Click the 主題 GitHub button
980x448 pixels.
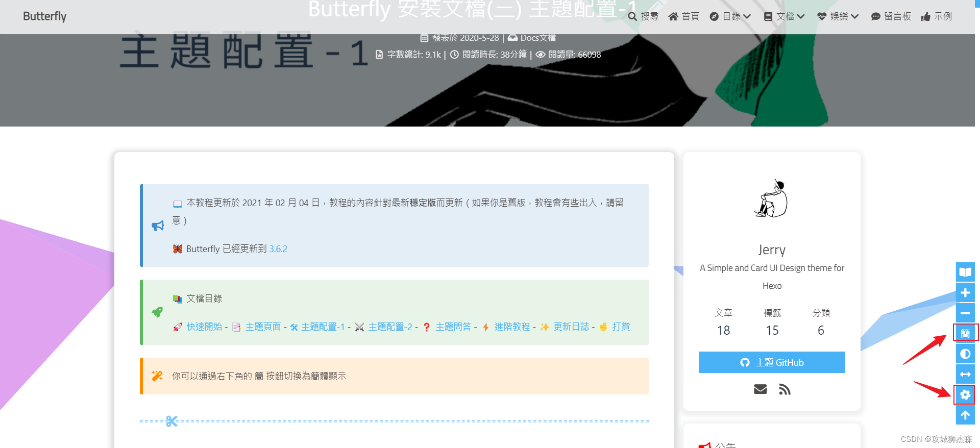[x=772, y=362]
